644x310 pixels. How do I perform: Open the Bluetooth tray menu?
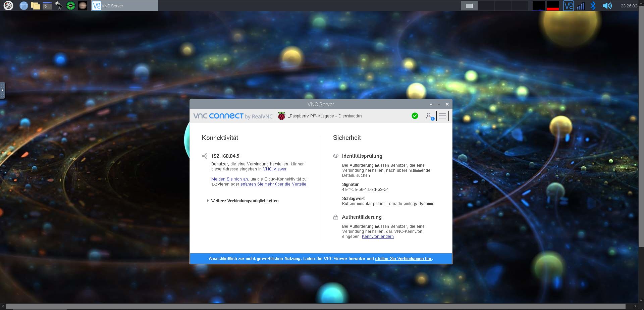tap(593, 6)
